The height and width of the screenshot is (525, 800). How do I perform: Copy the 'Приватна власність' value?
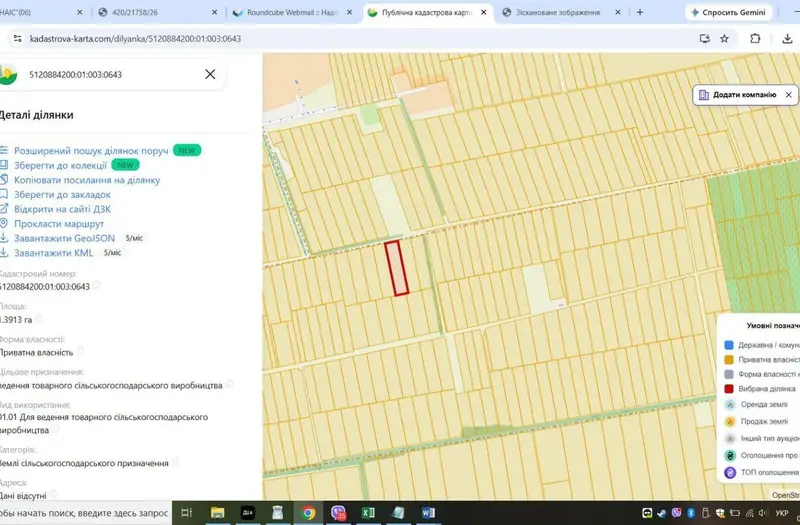[80, 351]
